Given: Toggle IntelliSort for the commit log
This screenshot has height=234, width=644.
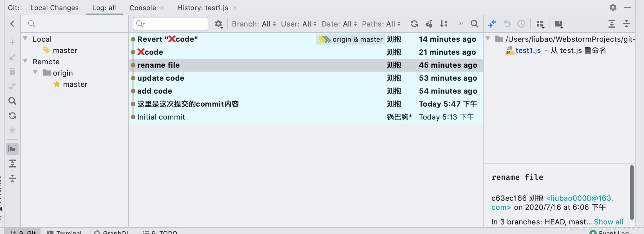Looking at the screenshot, I should (x=444, y=24).
